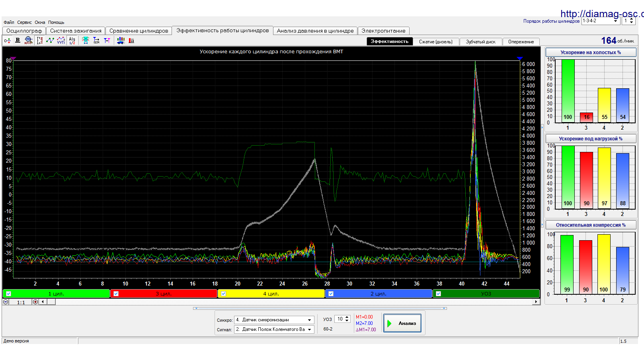Screen dimensions: 644x346
Task: Click the car with bar chart icon
Action: pyautogui.click(x=121, y=41)
